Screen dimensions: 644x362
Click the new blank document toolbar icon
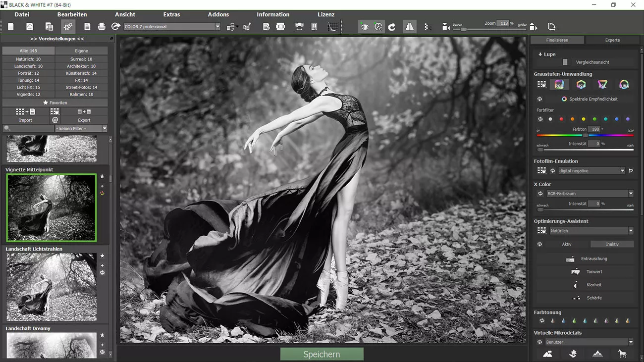click(x=10, y=27)
